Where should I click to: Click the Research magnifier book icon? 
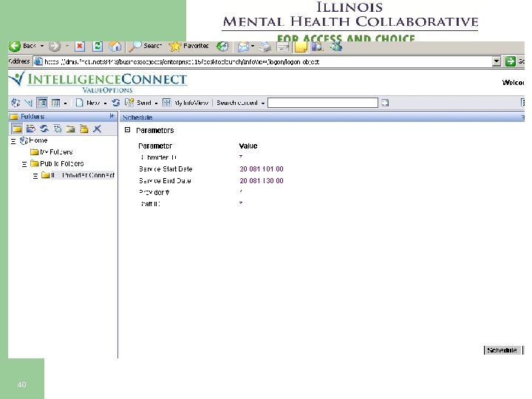point(318,47)
